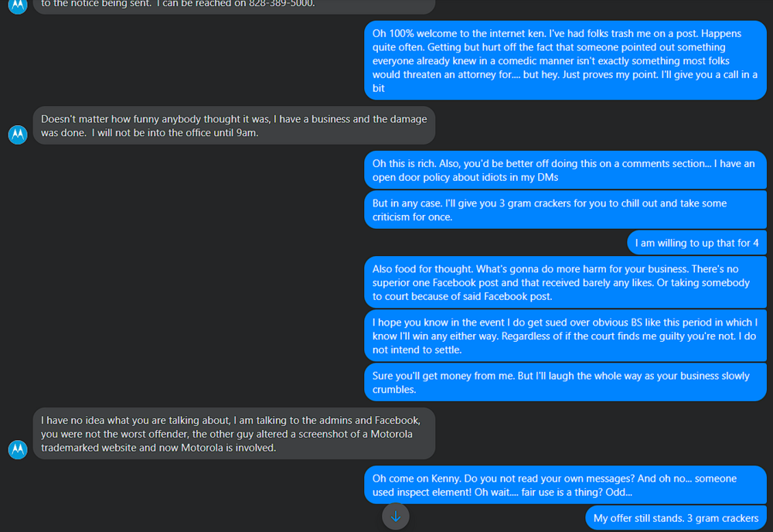Select the "I have no idea what you are talking about" message
Screen dimensions: 773x532
coord(233,434)
